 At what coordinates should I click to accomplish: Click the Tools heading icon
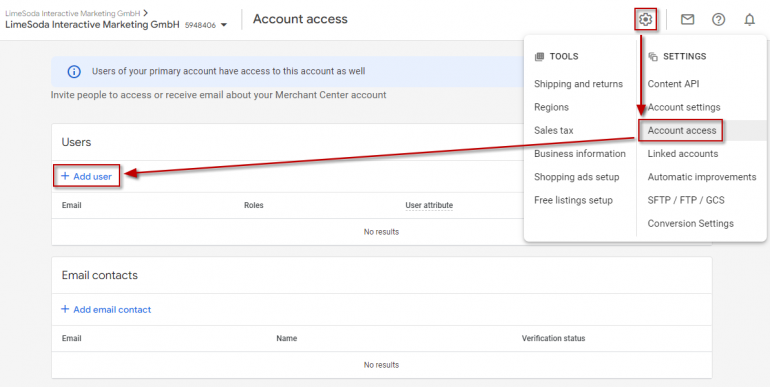click(x=539, y=56)
